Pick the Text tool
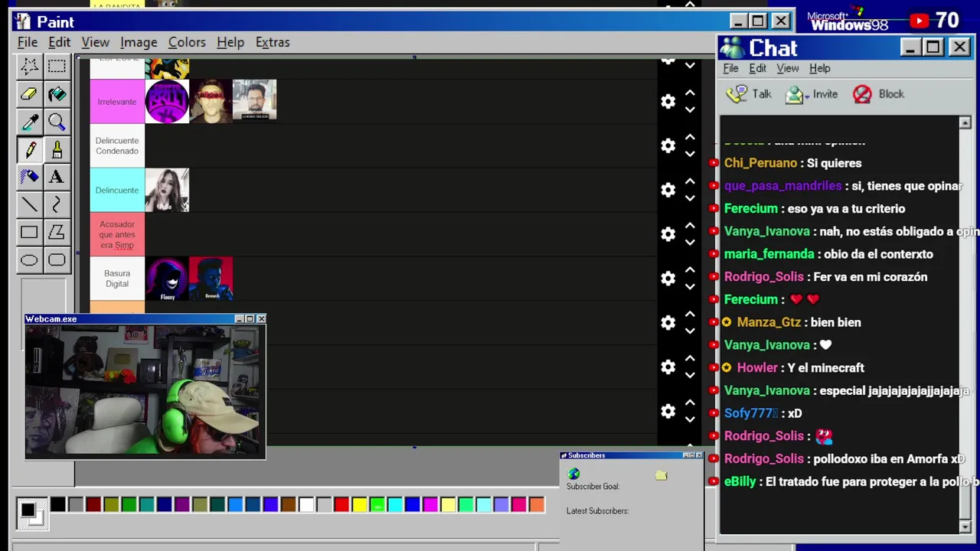The height and width of the screenshot is (551, 980). (x=57, y=177)
